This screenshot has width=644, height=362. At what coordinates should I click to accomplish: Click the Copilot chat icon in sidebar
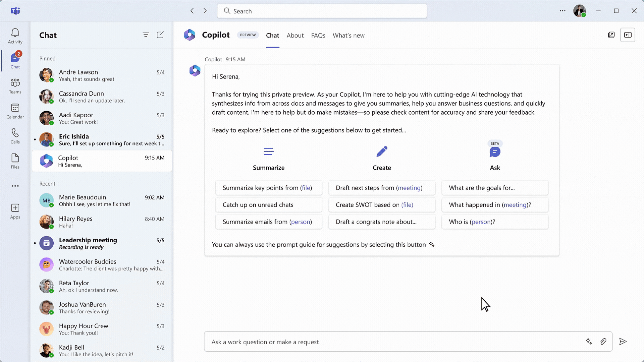tap(46, 161)
